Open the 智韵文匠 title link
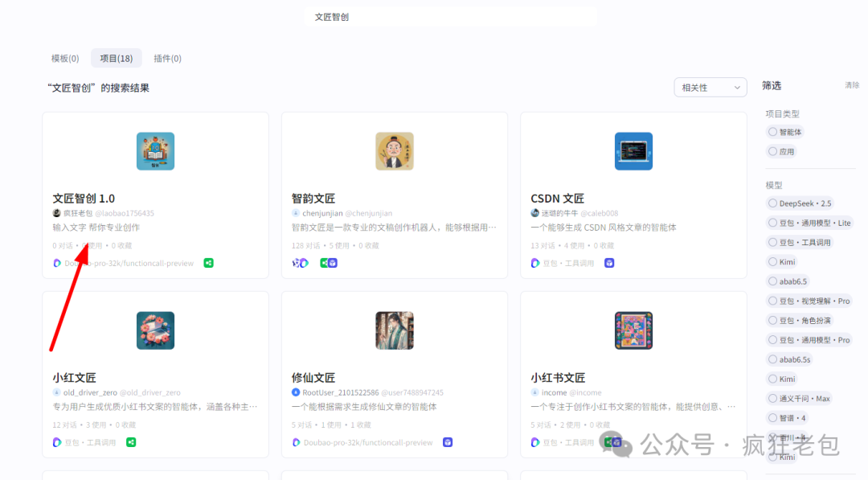Image resolution: width=868 pixels, height=480 pixels. tap(313, 199)
